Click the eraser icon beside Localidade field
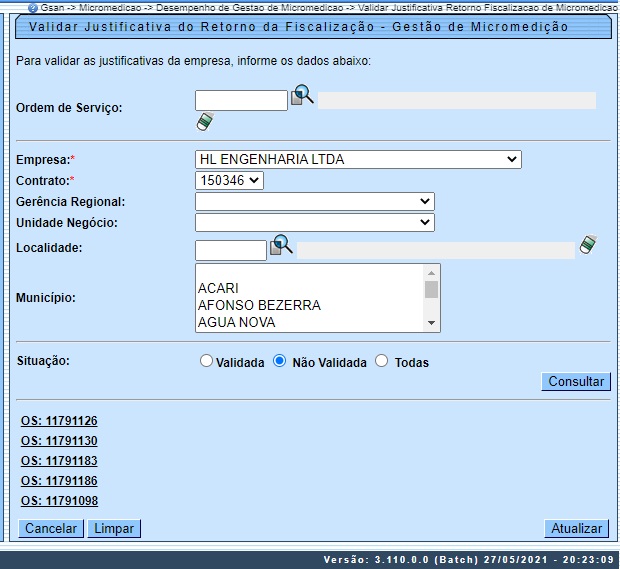The image size is (620, 569). (x=588, y=244)
